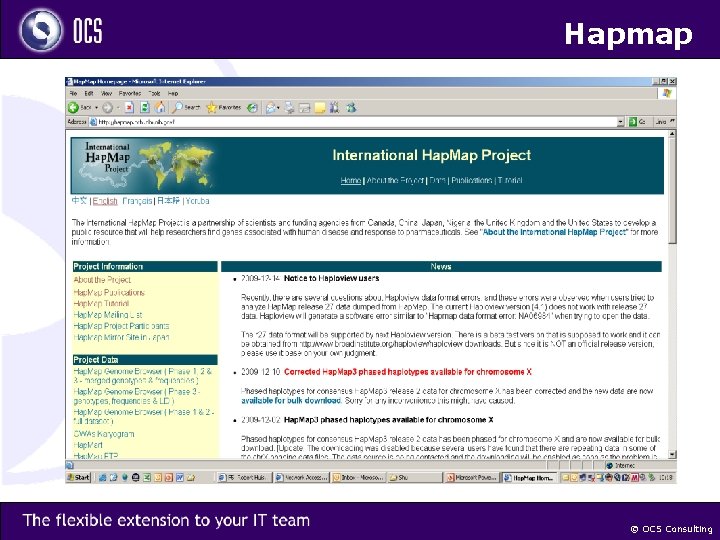The height and width of the screenshot is (540, 720).
Task: Open About the Project in banner navigation
Action: coord(395,180)
